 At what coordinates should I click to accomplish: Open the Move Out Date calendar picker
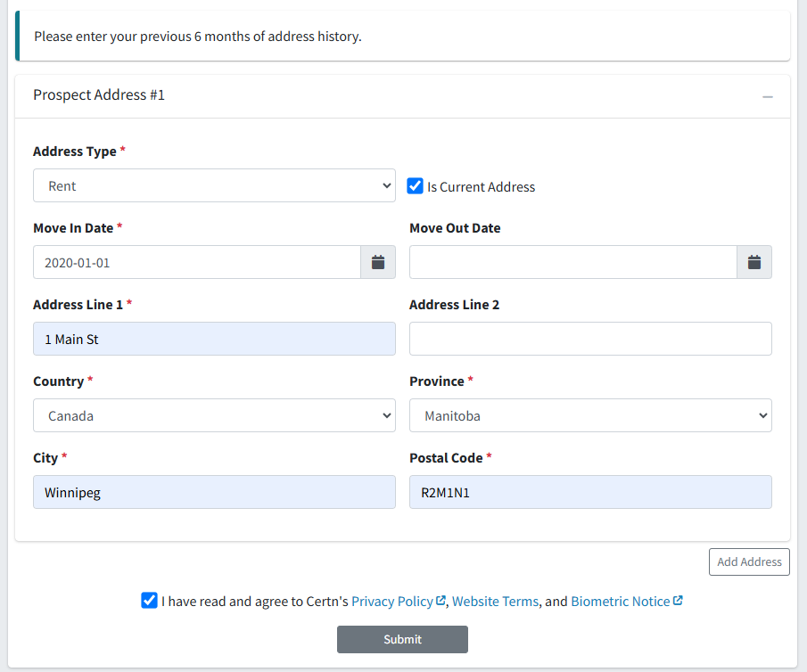754,262
